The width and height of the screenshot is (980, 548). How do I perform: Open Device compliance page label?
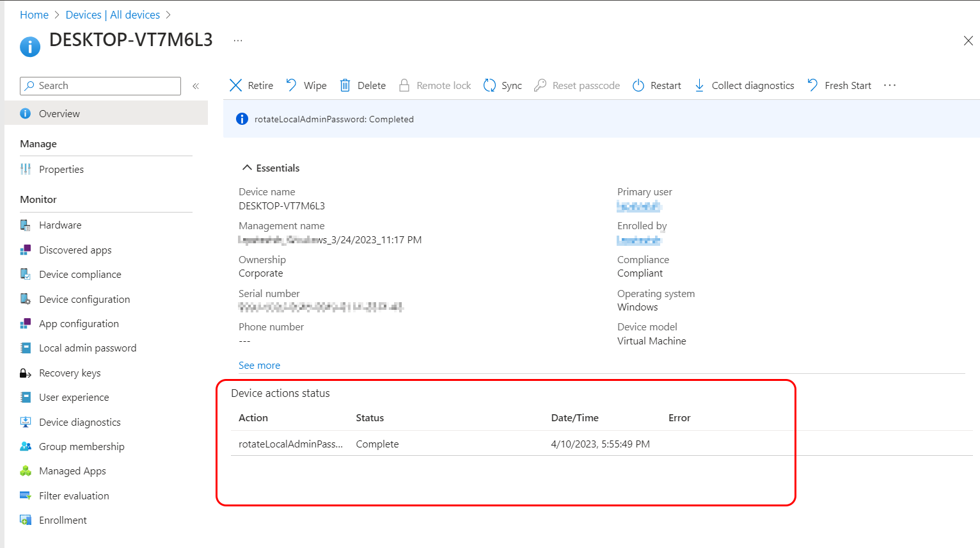80,274
